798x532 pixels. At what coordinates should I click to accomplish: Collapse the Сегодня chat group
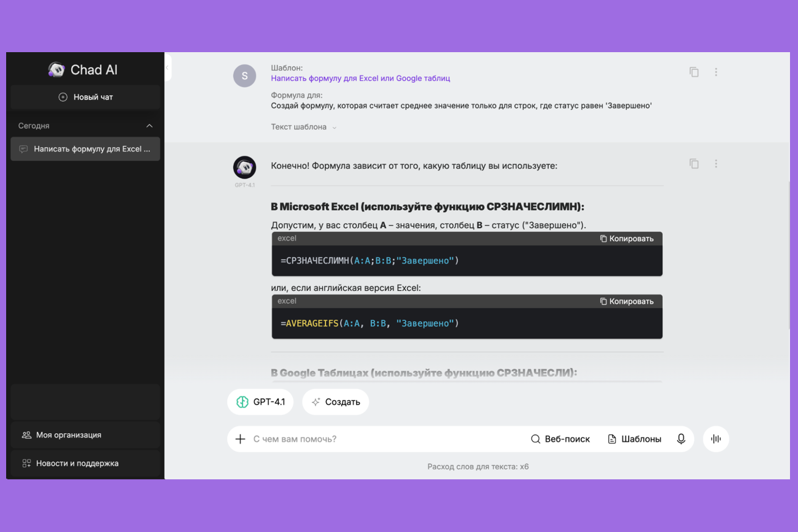149,126
